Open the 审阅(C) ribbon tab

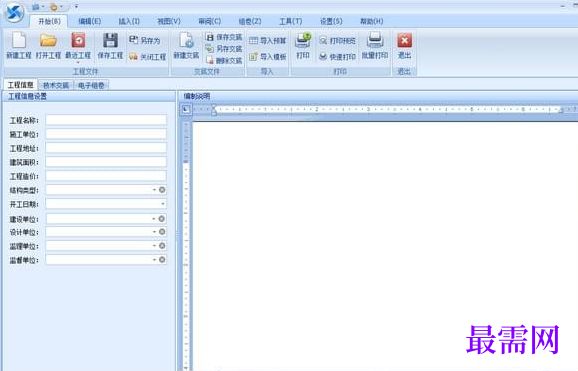[x=209, y=21]
